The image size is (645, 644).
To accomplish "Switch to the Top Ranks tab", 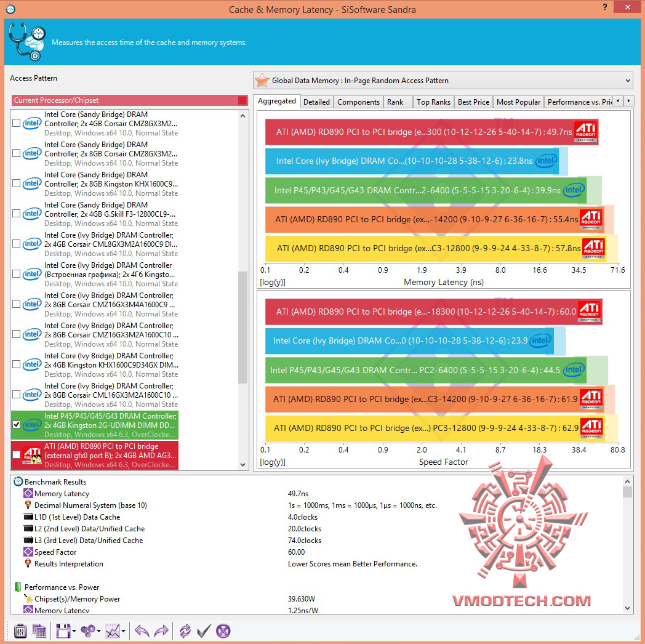I will click(433, 102).
